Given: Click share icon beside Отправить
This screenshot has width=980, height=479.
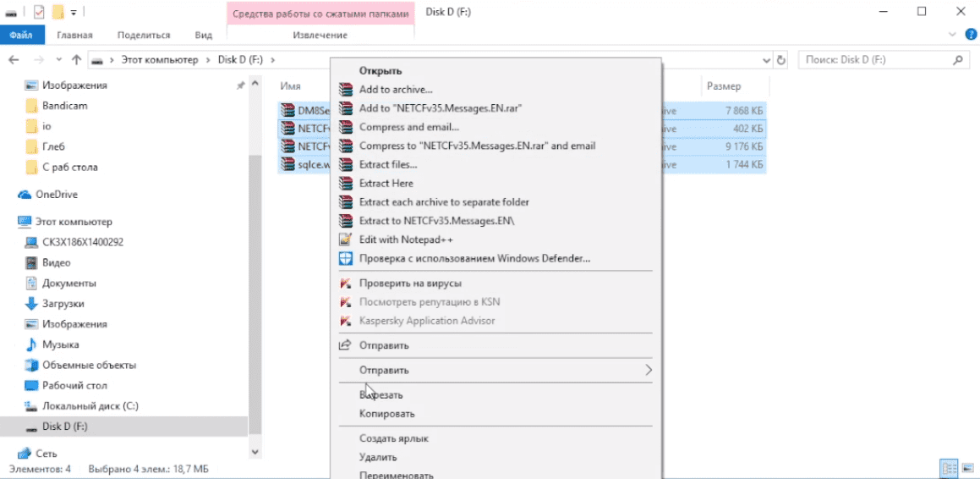Looking at the screenshot, I should point(345,345).
